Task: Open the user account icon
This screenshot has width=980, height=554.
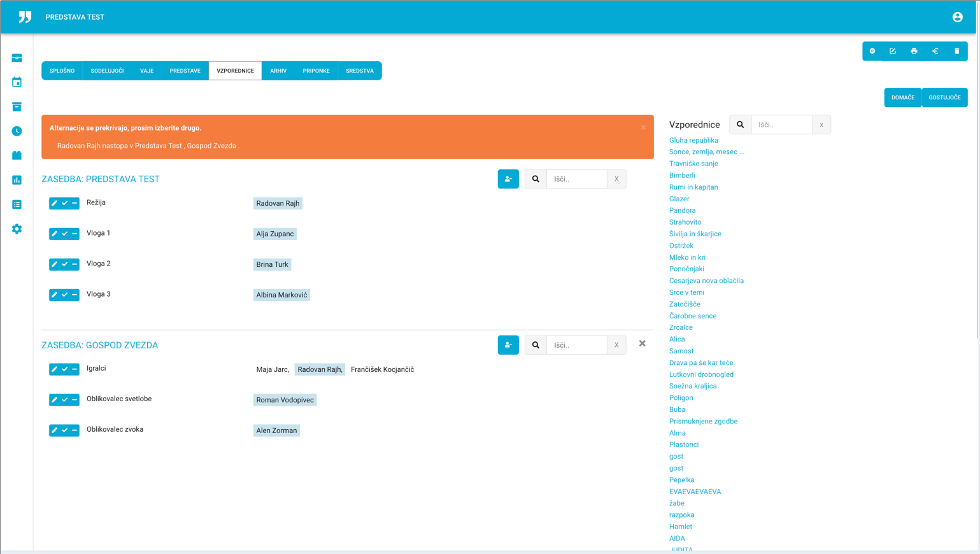Action: pos(957,17)
